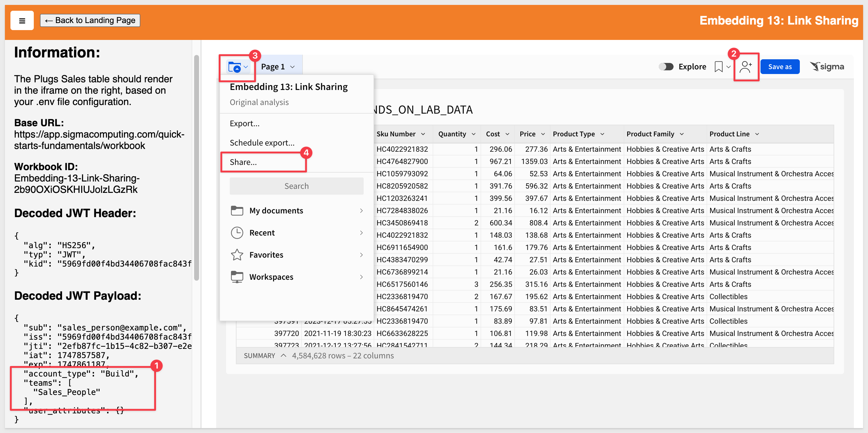Expand the Recent submenu chevron
This screenshot has width=868, height=433.
pyautogui.click(x=361, y=233)
